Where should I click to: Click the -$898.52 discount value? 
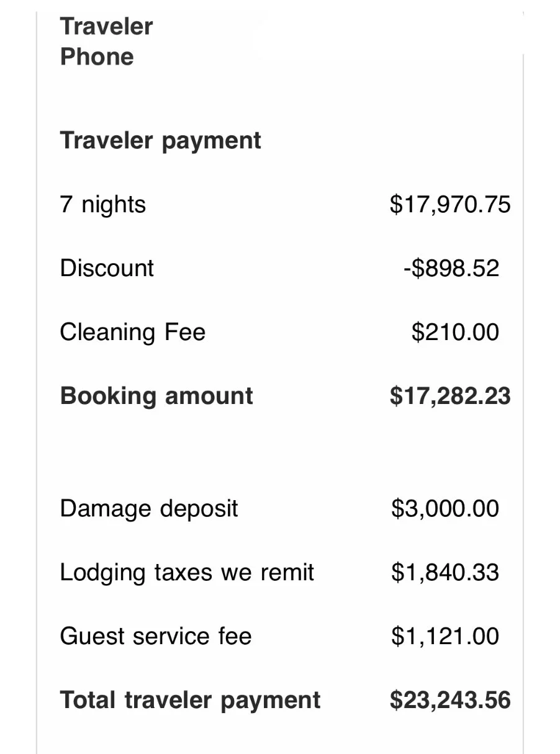[451, 268]
